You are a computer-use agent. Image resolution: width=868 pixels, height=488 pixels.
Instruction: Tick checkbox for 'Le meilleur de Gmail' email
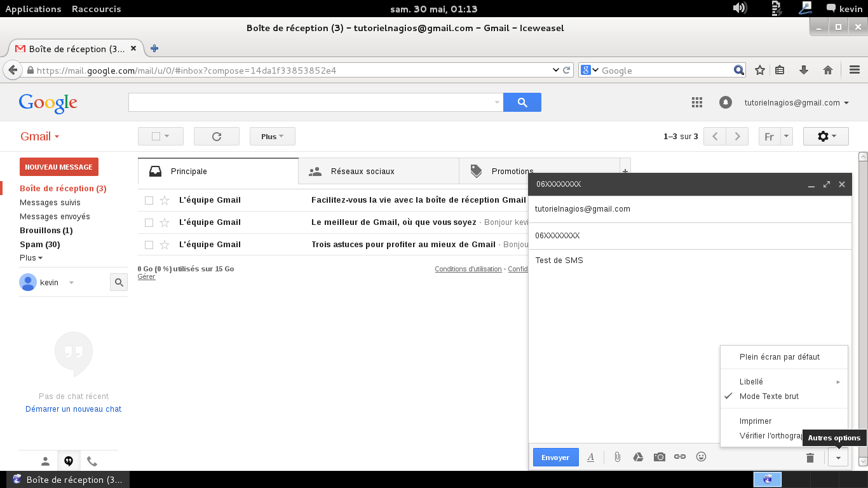pos(149,222)
